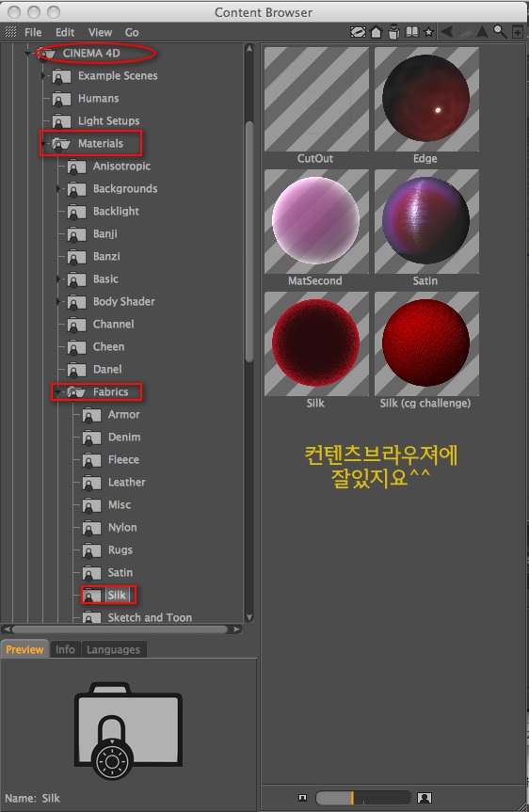Click the dotted grip icon beside File

[x=11, y=32]
